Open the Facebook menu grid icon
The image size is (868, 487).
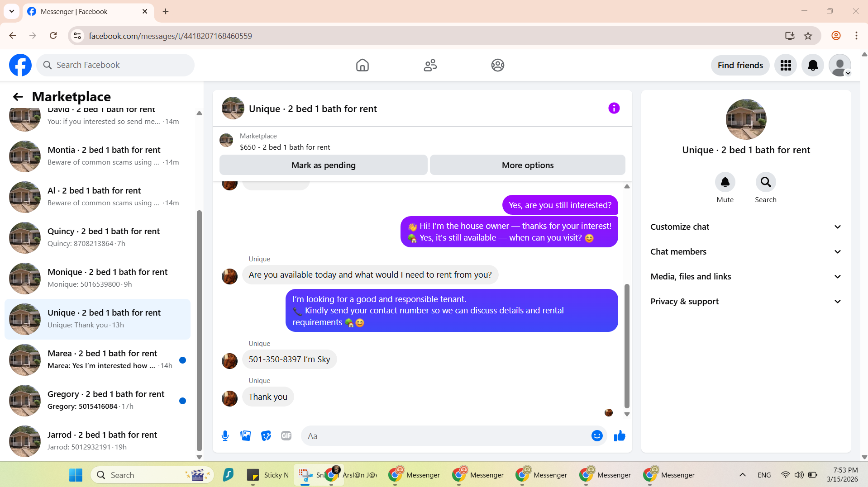[x=786, y=66]
